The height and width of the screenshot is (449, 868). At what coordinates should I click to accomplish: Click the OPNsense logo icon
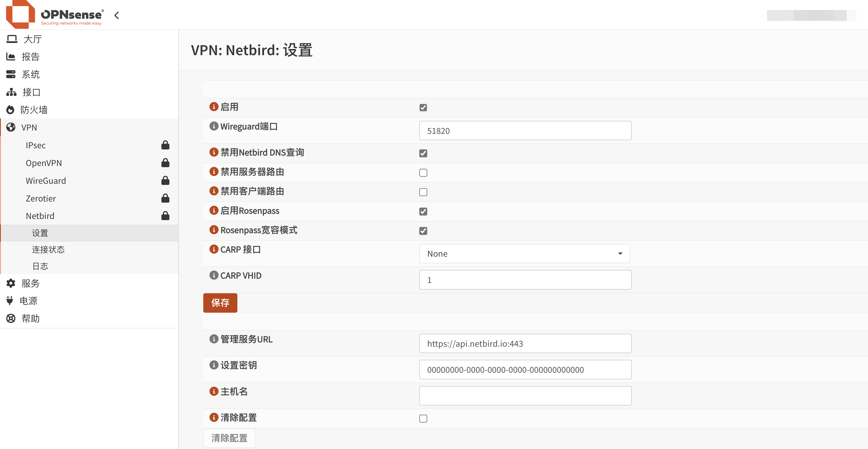[21, 14]
